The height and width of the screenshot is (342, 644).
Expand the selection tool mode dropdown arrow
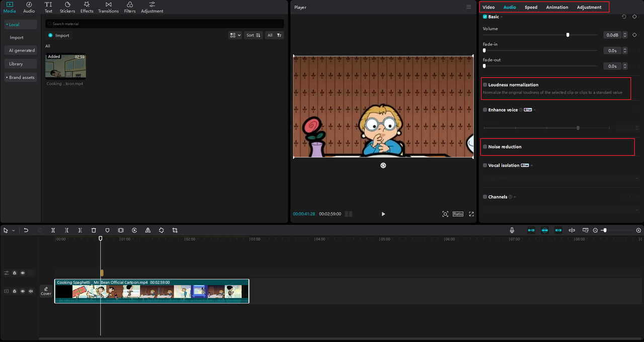14,231
